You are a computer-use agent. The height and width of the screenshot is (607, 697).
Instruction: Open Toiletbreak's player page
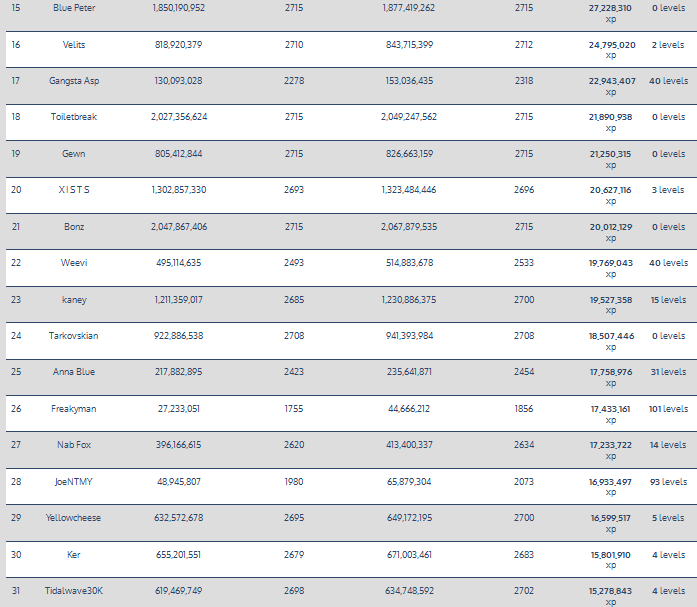coord(74,117)
